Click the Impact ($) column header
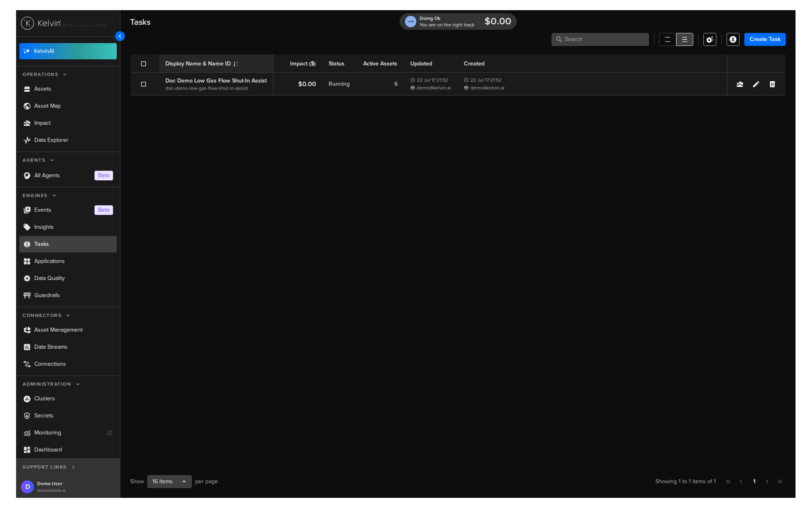 tap(302, 64)
